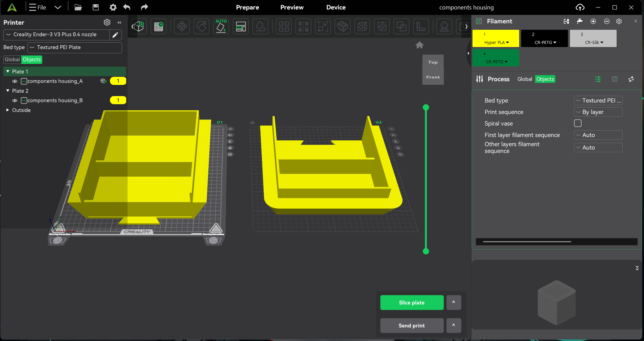Toggle advanced process settings green icon

point(598,79)
